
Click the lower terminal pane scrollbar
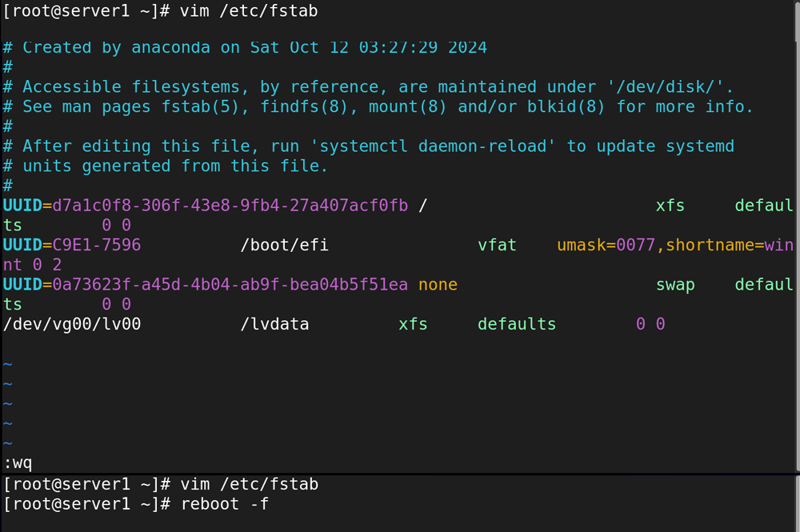click(x=797, y=503)
